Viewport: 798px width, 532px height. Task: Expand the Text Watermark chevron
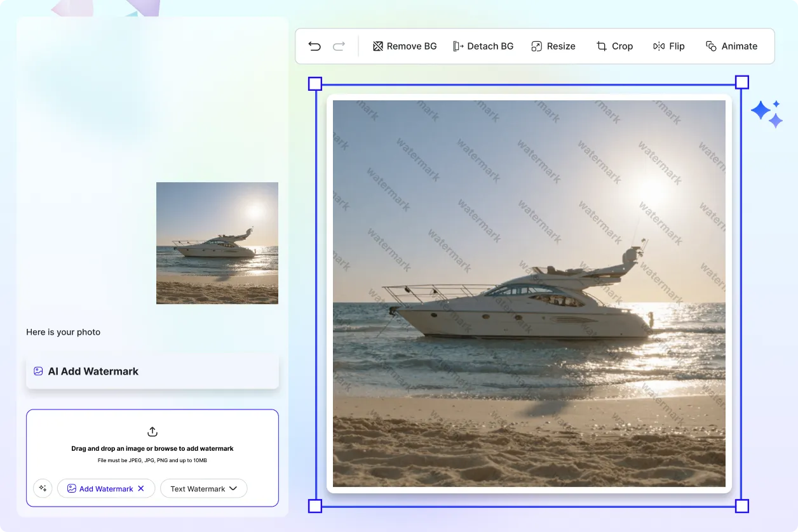pos(233,488)
